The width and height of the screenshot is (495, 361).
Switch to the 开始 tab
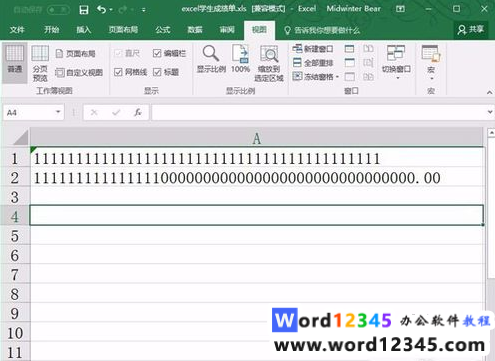(52, 30)
